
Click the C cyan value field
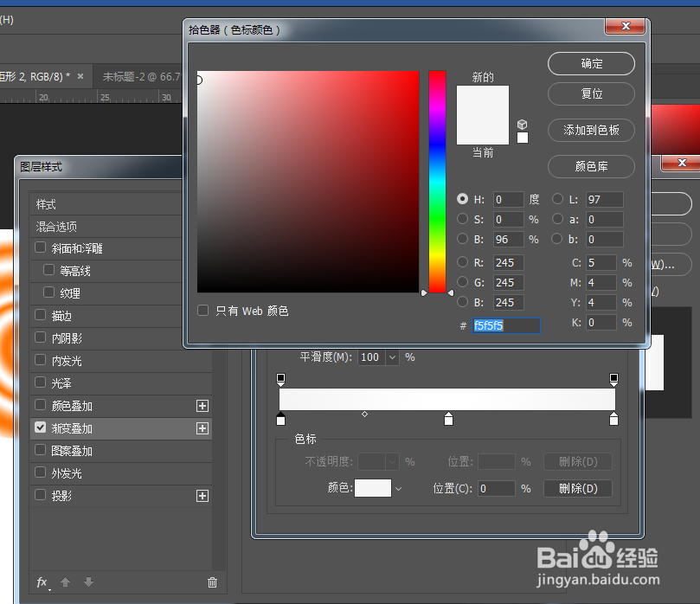point(600,262)
